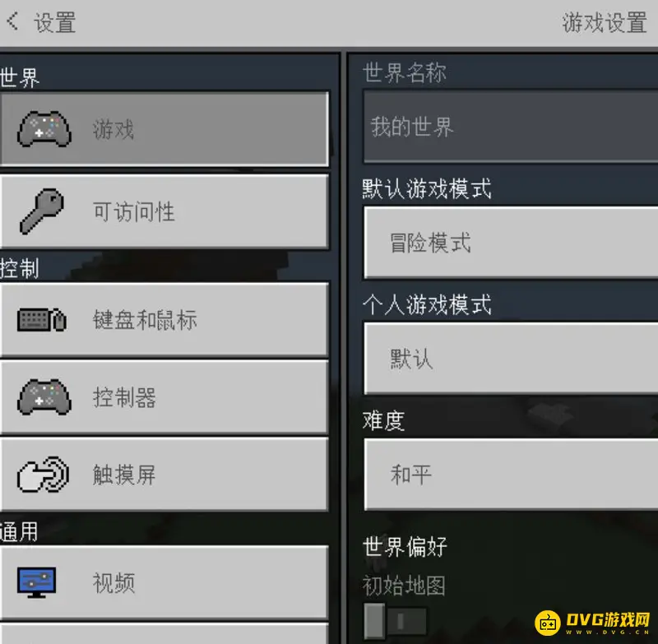658x644 pixels.
Task: Expand the 个人游戏模式 dropdown showing 默认
Action: click(x=511, y=359)
